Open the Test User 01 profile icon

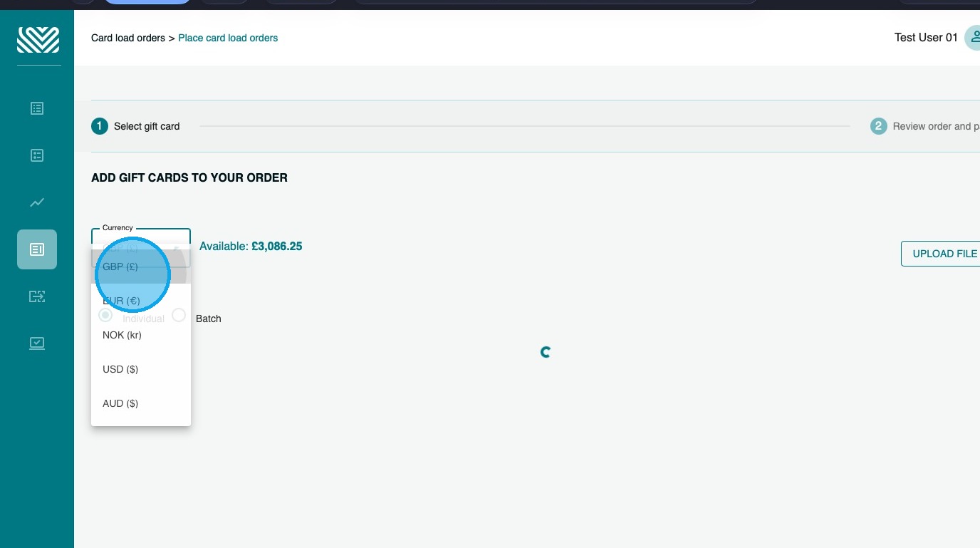[x=973, y=38]
